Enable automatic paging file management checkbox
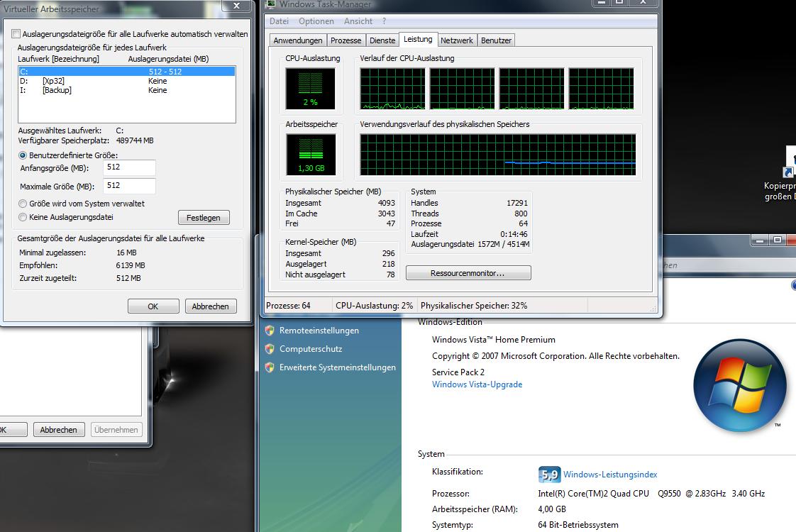The height and width of the screenshot is (532, 796). 16,34
